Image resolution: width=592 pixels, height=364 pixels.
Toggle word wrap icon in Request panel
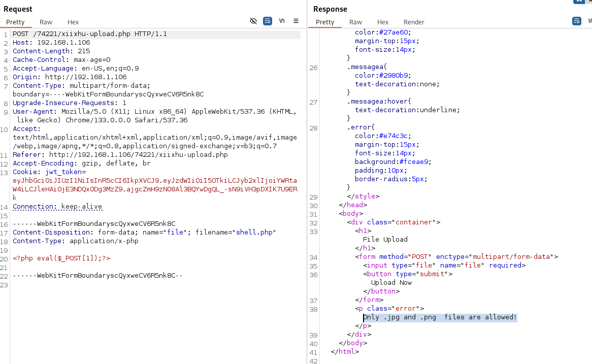tap(267, 21)
